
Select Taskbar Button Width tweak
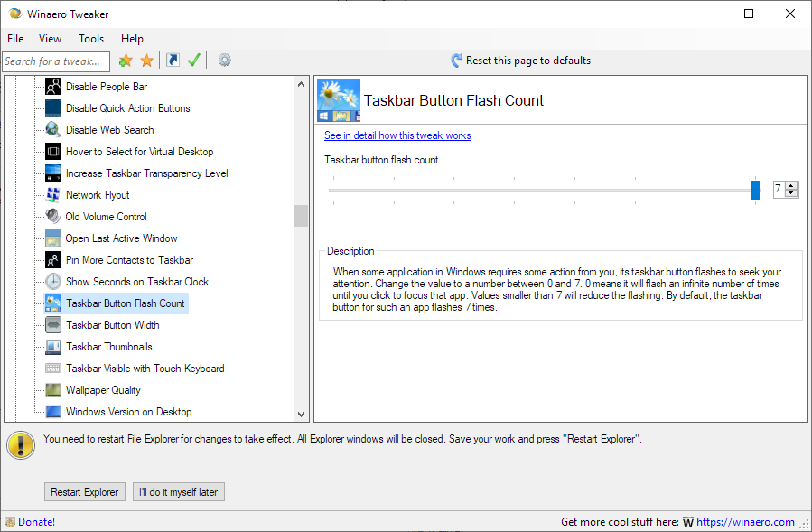coord(113,325)
